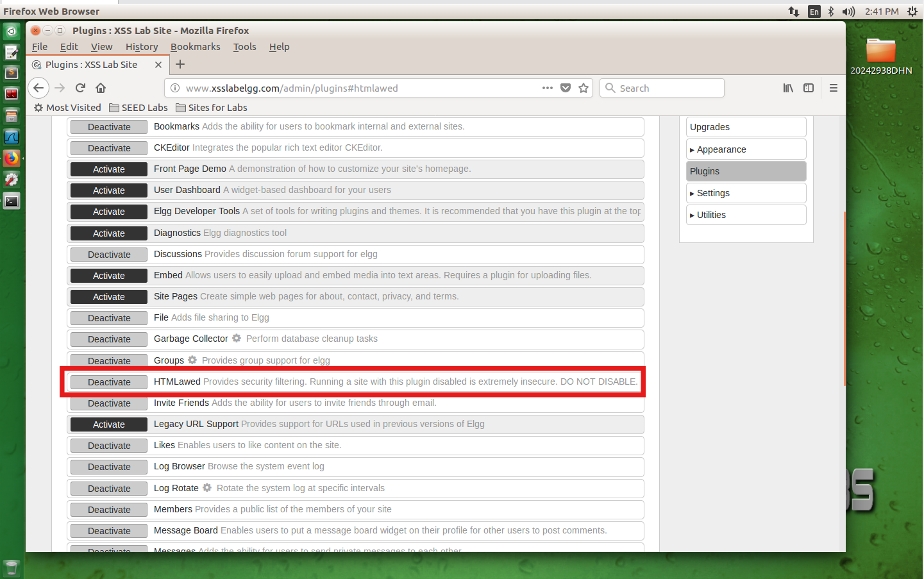
Task: Bookmark this page with star icon
Action: pyautogui.click(x=584, y=88)
